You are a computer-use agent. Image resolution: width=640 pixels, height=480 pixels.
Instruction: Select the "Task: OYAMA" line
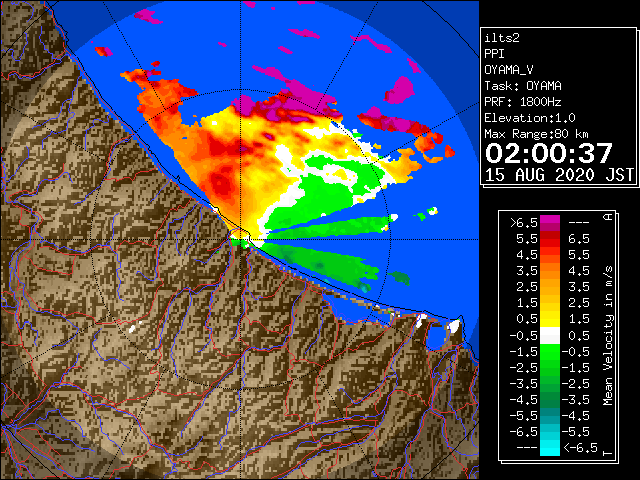[523, 86]
